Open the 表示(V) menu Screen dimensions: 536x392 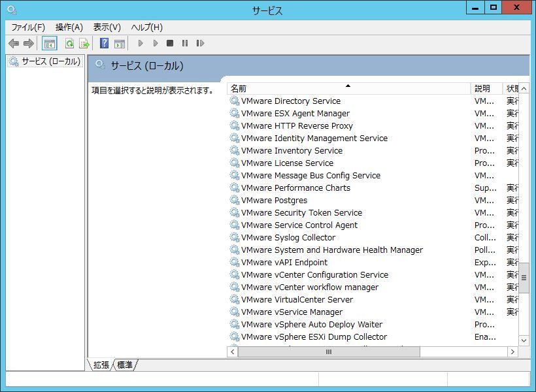(107, 27)
